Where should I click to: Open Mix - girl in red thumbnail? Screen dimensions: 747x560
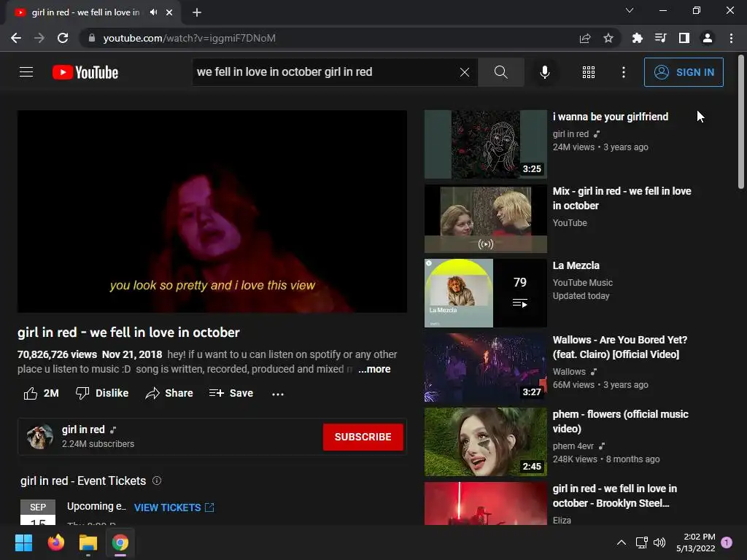[485, 219]
